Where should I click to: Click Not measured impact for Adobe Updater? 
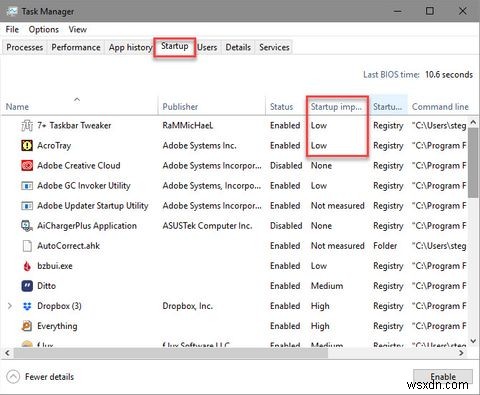click(337, 206)
